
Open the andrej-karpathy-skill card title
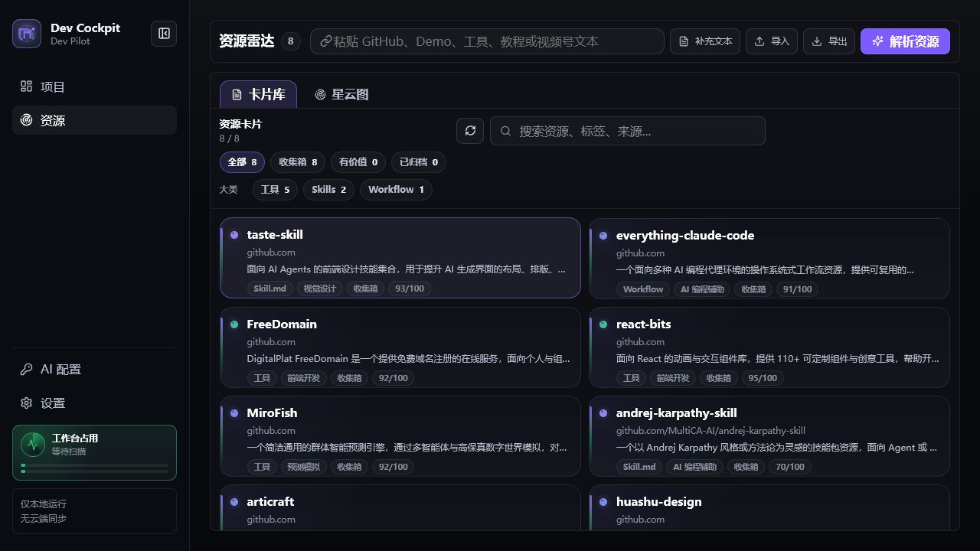677,413
